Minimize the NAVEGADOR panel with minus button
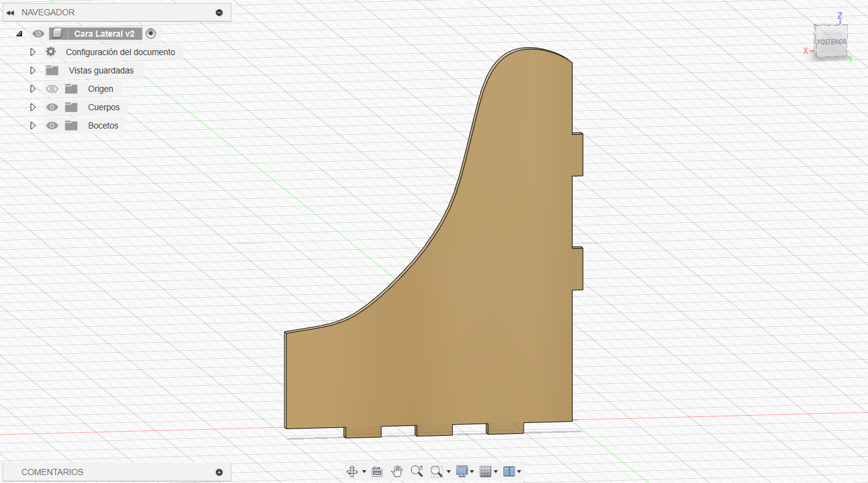The image size is (868, 483). click(x=219, y=12)
